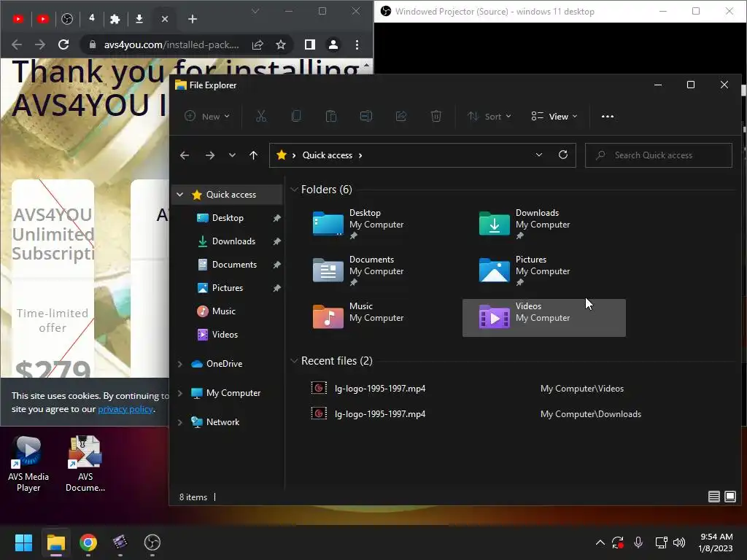
Task: Close the active Chrome tab
Action: 164,19
